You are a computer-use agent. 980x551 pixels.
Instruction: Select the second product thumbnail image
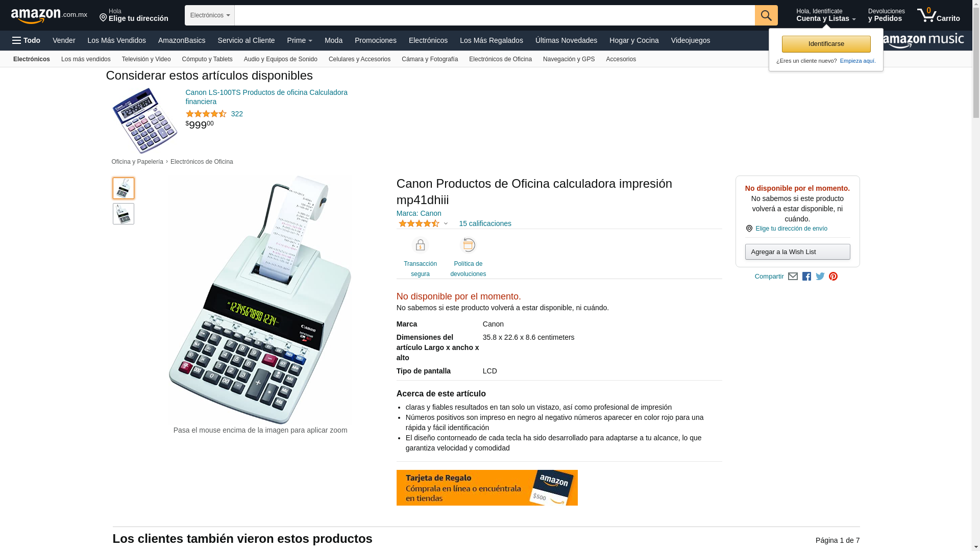[124, 214]
